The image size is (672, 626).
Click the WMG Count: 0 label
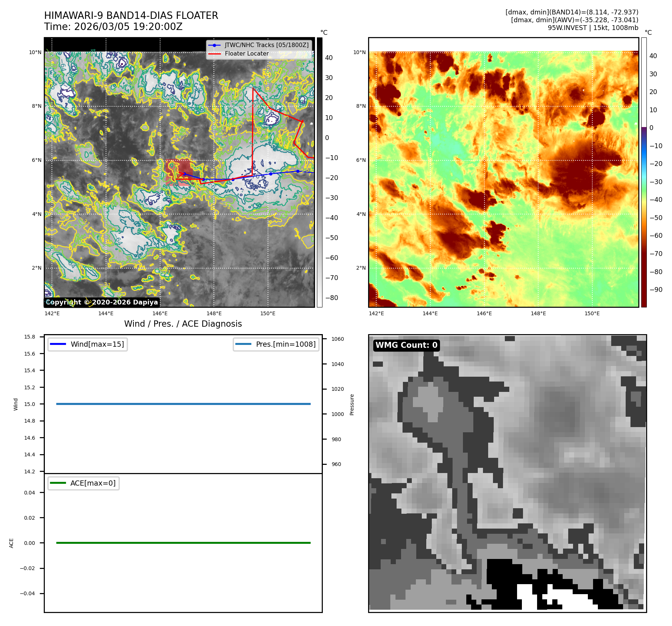pos(406,345)
